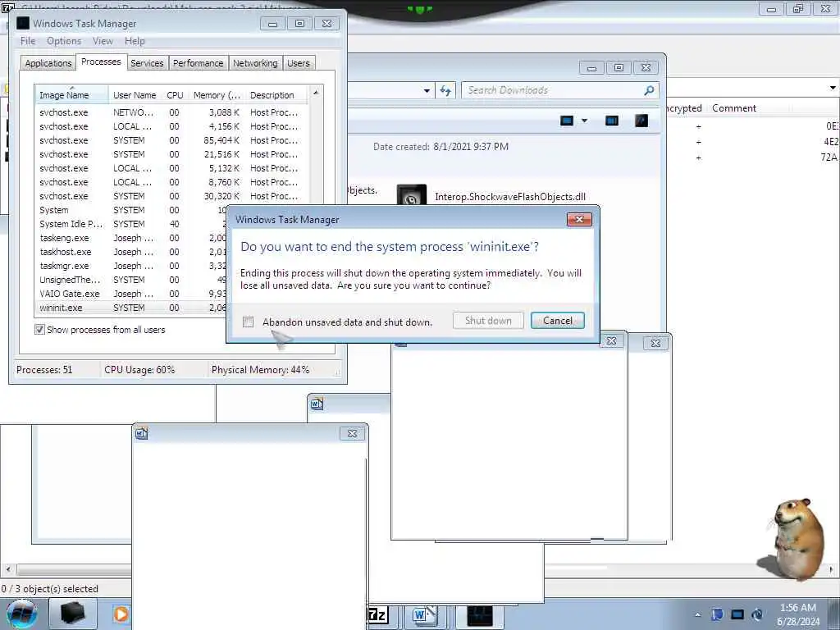
Task: Click the circular tray icon beside clock
Action: click(757, 614)
